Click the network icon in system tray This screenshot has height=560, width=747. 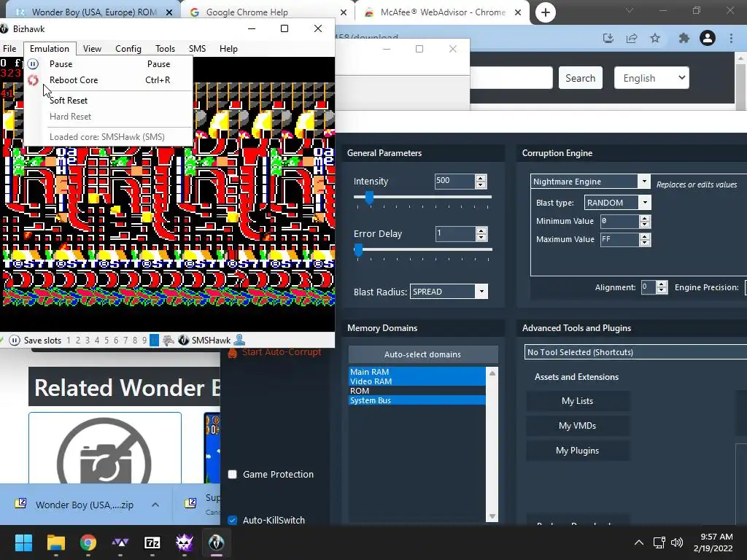(x=659, y=542)
